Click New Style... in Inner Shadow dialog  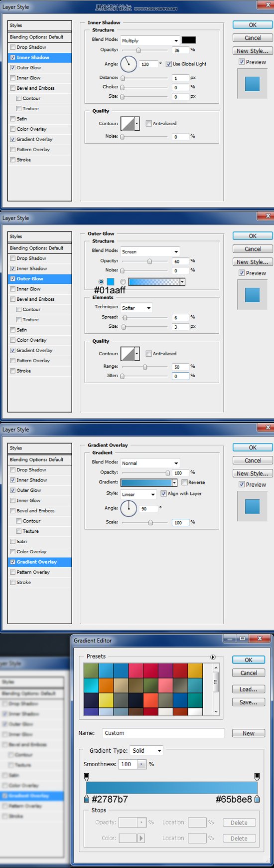pos(253,51)
